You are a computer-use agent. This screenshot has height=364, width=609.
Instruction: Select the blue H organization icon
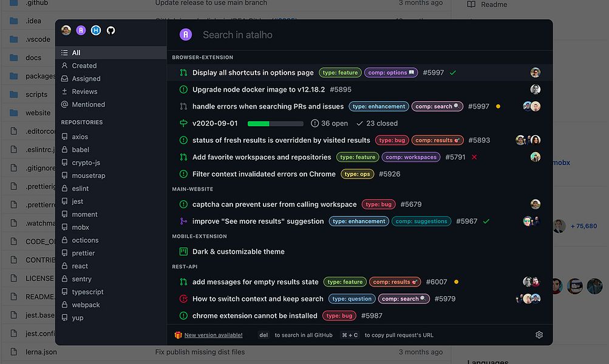96,30
